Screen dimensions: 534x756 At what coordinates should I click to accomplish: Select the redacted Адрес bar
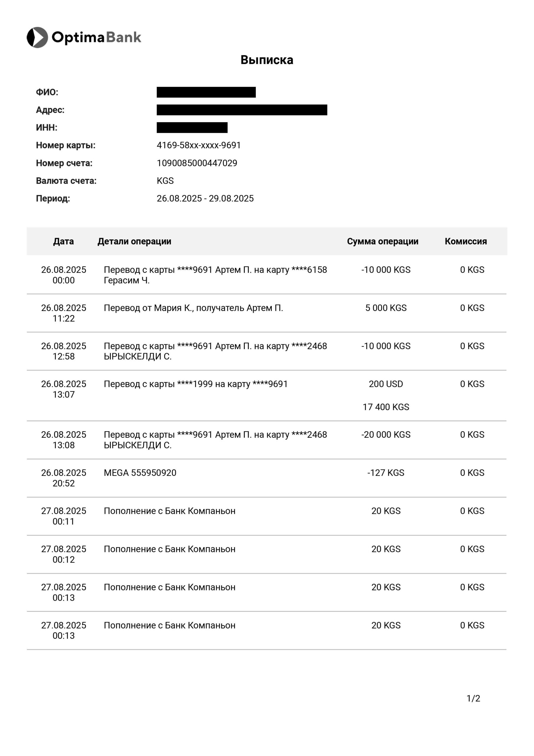pos(242,110)
